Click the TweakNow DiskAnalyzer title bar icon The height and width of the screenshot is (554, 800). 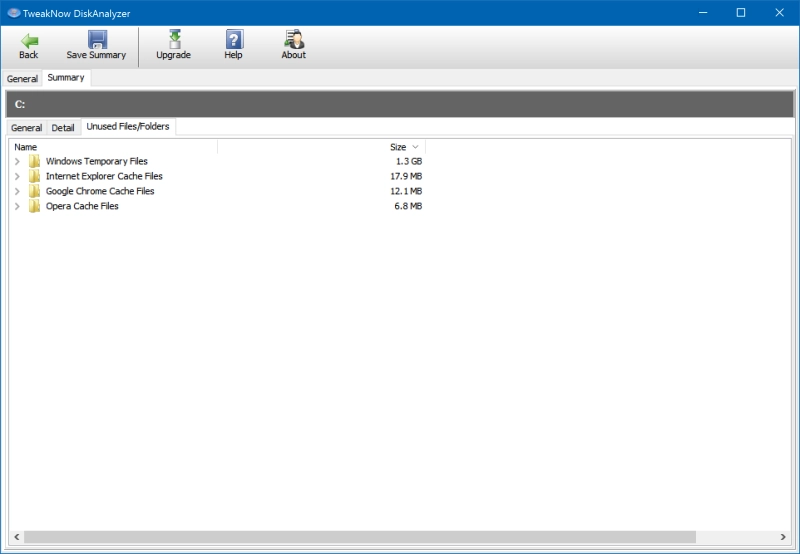(14, 13)
